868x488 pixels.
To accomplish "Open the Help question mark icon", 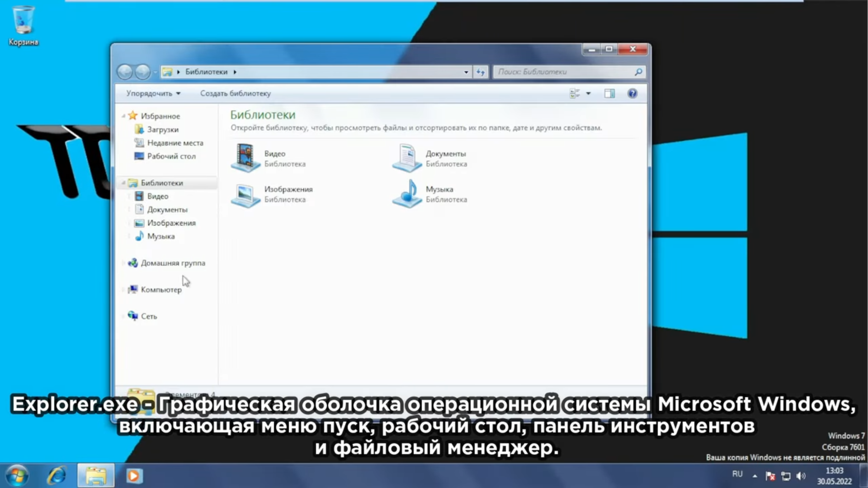I will click(632, 94).
